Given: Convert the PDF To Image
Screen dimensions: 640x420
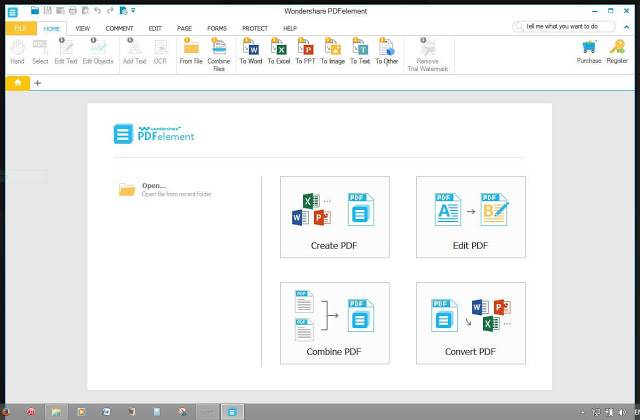Looking at the screenshot, I should coord(333,52).
